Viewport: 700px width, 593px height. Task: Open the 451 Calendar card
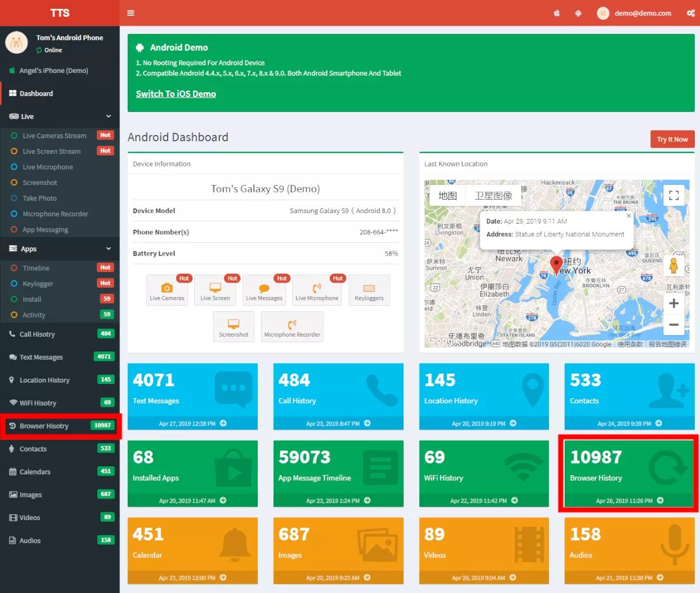[x=192, y=550]
